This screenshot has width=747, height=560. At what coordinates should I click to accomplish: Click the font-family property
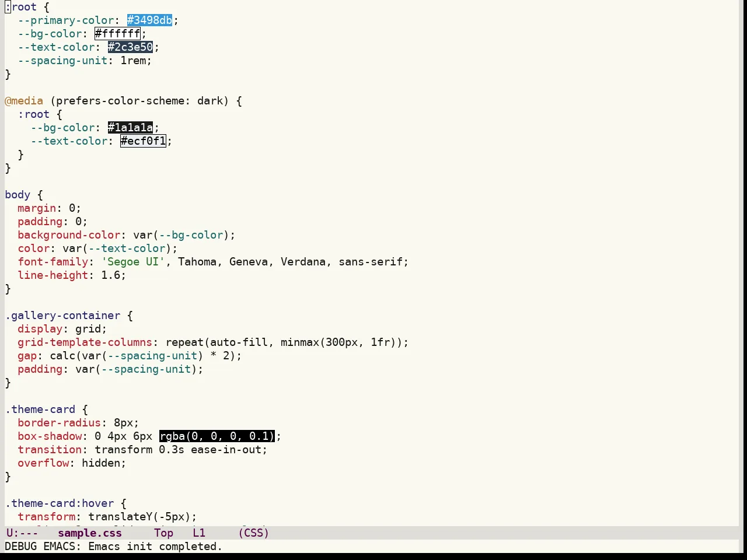tap(53, 262)
